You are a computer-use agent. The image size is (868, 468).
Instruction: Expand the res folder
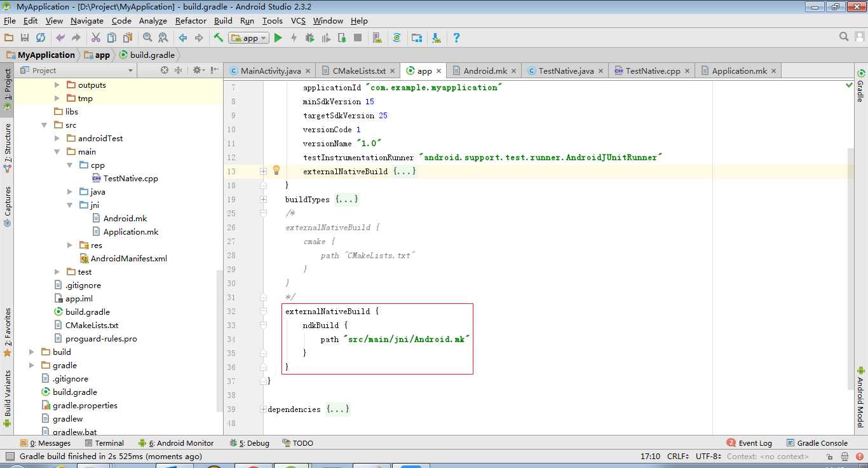69,245
